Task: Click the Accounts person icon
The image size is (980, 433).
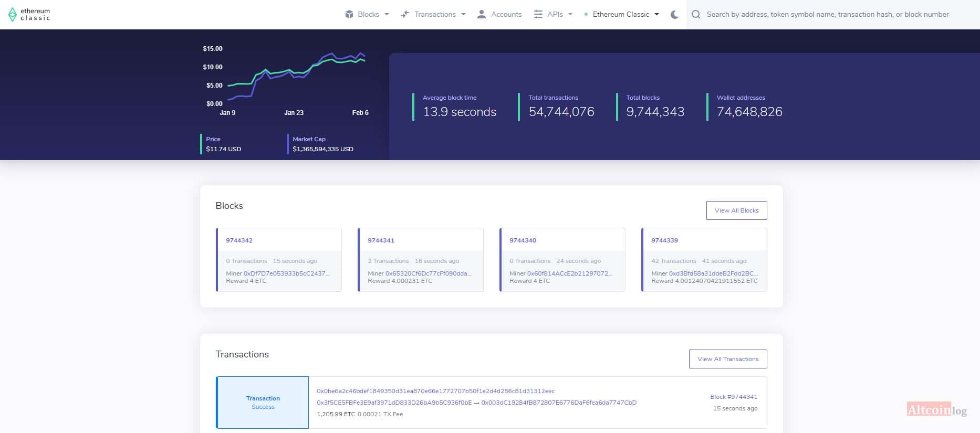Action: click(x=481, y=14)
